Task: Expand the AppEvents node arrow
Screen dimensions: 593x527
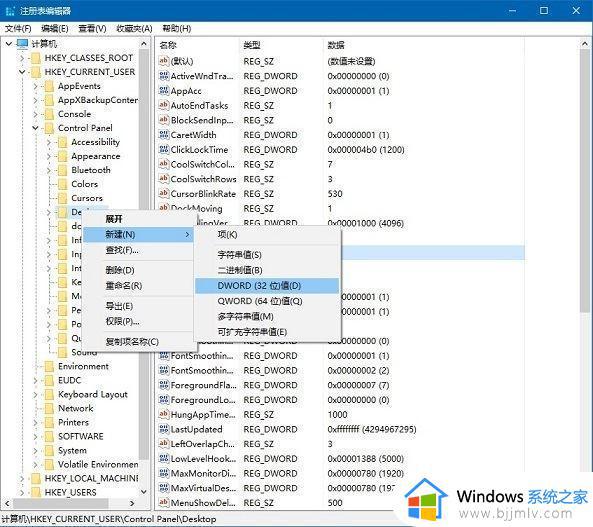Action: 35,86
